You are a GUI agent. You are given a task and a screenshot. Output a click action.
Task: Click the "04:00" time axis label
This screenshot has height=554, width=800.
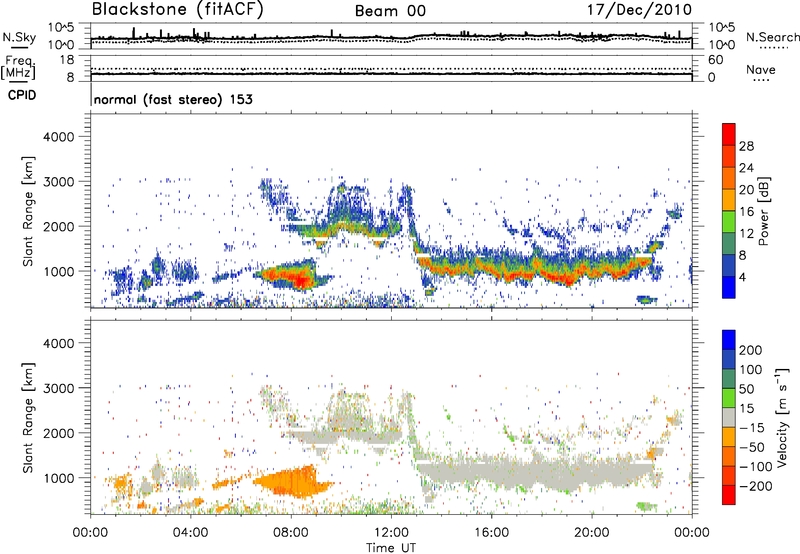tap(191, 533)
